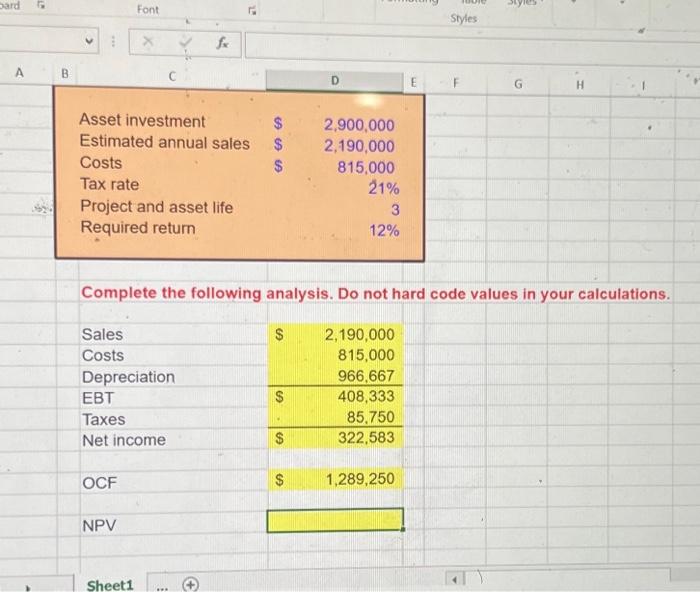Click the formula bar enter checkmark icon
This screenshot has height=592, width=700.
point(185,43)
